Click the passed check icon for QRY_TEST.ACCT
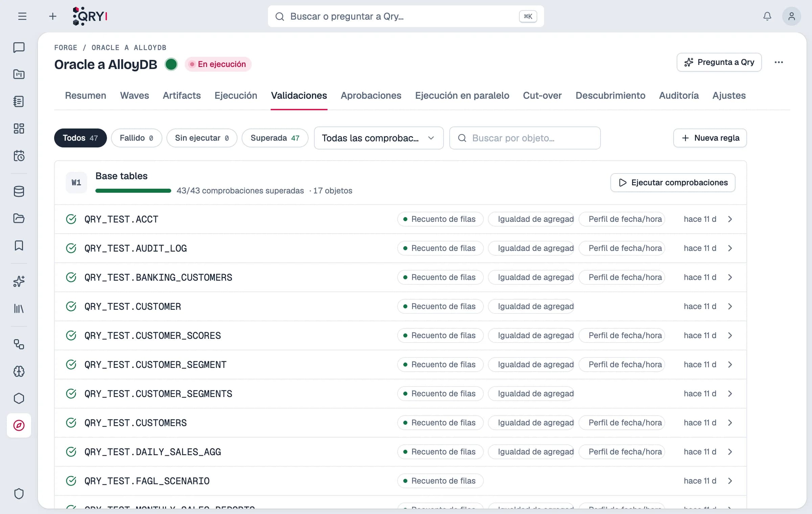This screenshot has width=812, height=514. [x=71, y=219]
